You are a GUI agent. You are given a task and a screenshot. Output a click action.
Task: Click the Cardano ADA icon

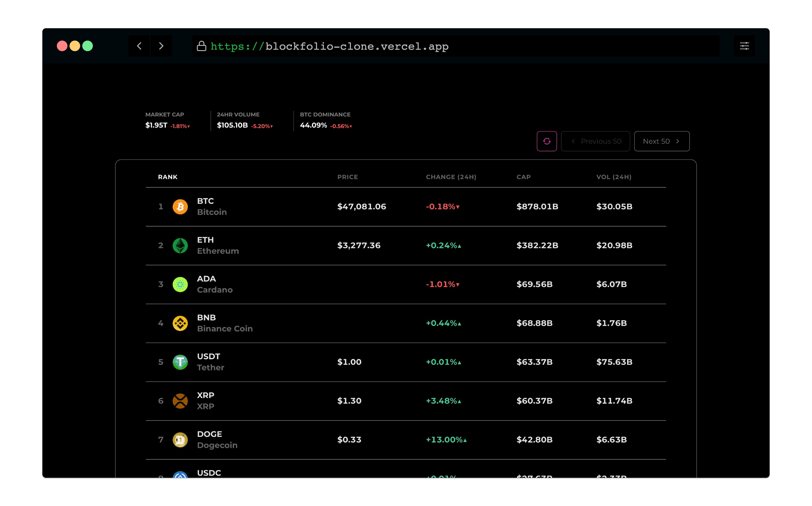pos(180,284)
